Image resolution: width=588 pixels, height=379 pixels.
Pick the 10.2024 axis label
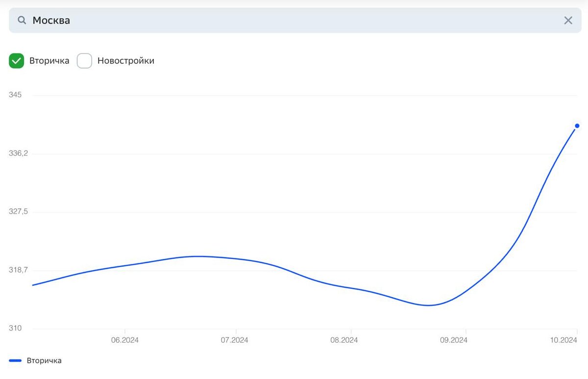(x=563, y=340)
